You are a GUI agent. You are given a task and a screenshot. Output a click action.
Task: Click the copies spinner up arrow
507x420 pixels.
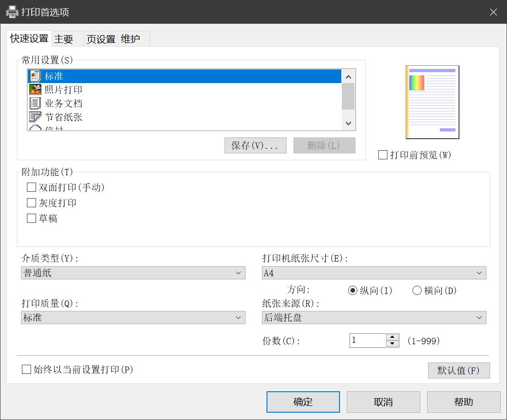392,338
